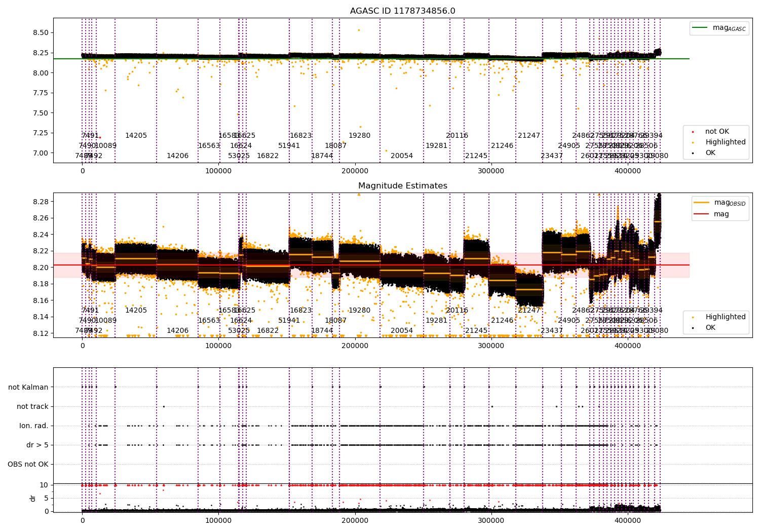This screenshot has width=760, height=532.
Task: Click the 8.20 y-axis tick label
Action: 40,268
